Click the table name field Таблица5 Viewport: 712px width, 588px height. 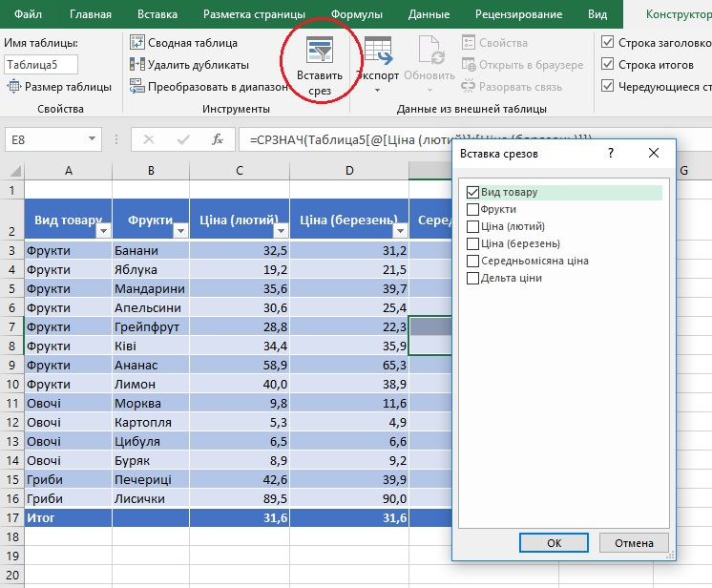tap(41, 65)
